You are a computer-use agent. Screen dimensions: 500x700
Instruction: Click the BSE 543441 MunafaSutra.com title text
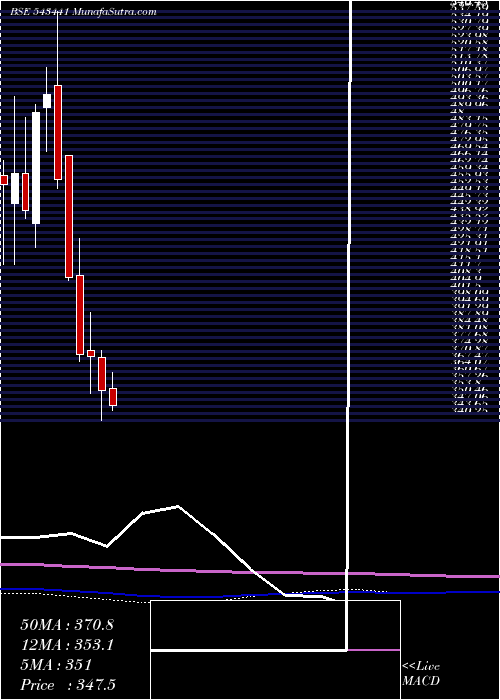pos(83,12)
